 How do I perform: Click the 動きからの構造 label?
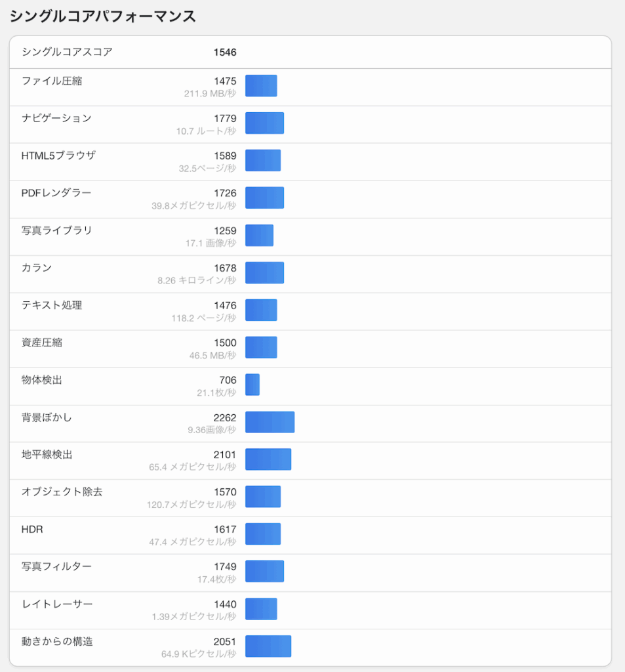[57, 642]
